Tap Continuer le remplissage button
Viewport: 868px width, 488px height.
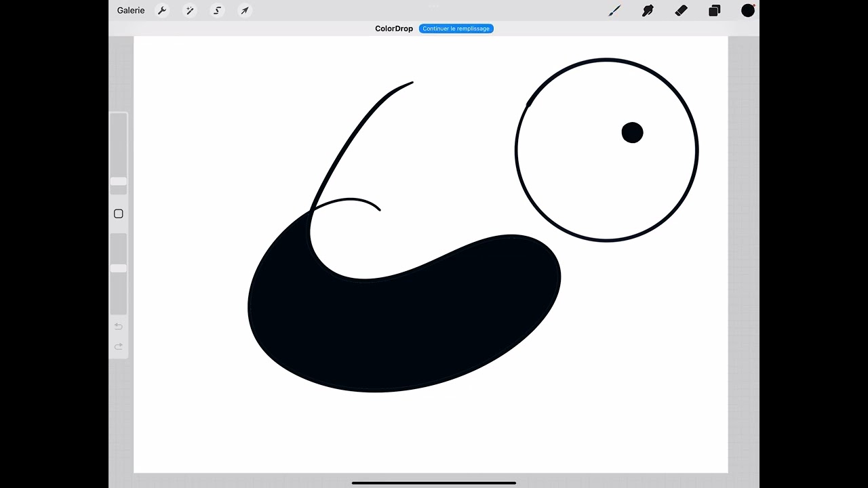[456, 28]
